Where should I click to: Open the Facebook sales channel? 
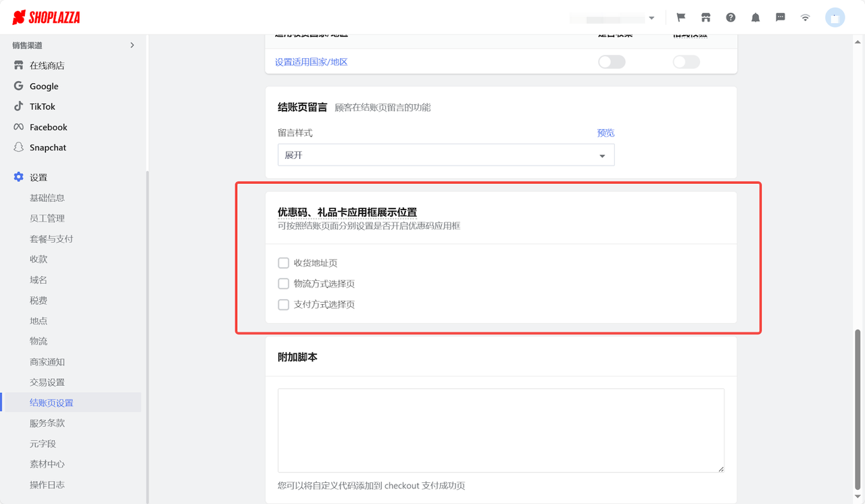point(48,127)
